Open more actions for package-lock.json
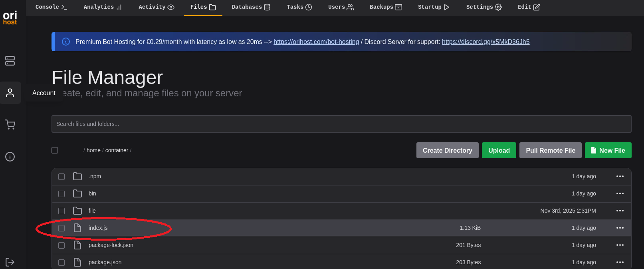The width and height of the screenshot is (644, 269). click(620, 245)
